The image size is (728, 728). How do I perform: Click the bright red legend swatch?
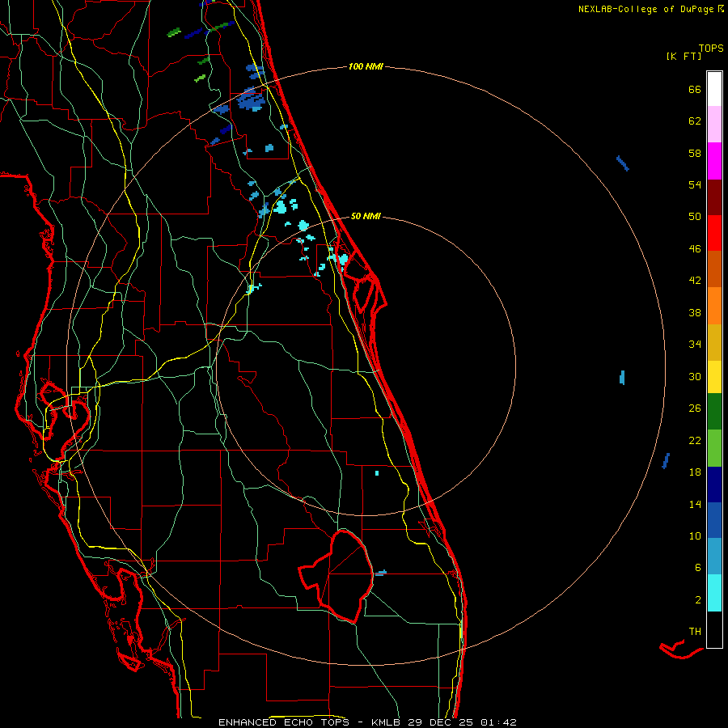click(x=714, y=233)
